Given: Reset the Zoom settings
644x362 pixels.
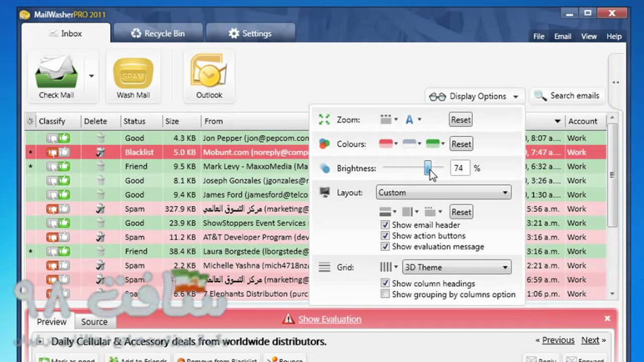Looking at the screenshot, I should (460, 120).
